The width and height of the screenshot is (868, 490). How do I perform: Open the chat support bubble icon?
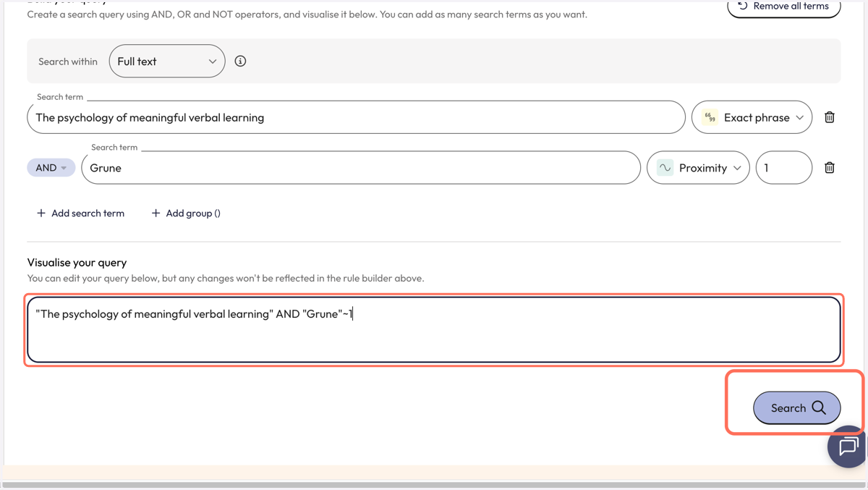coord(847,447)
